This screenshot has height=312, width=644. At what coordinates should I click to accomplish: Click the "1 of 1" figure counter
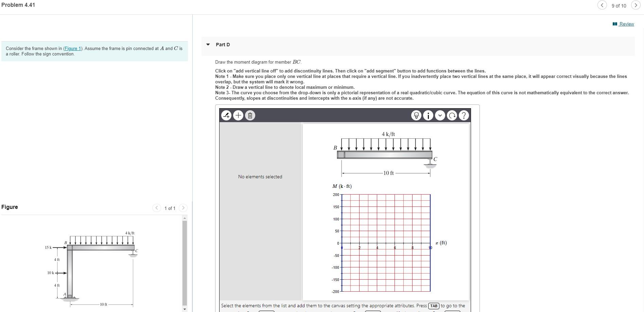coord(170,208)
